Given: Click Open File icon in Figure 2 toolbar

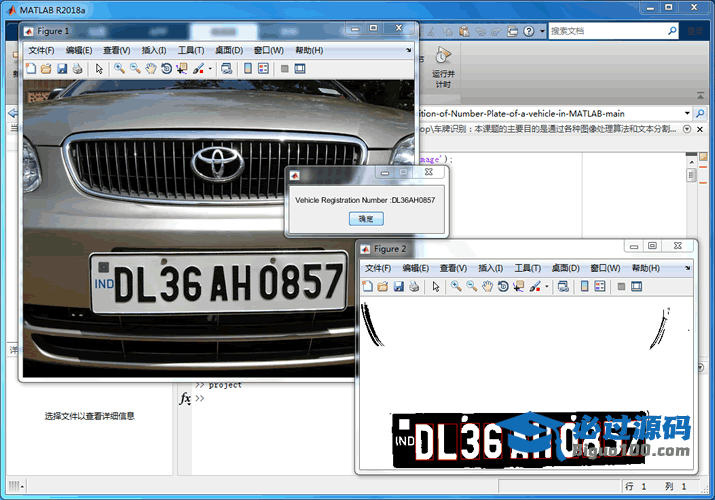Looking at the screenshot, I should 383,286.
